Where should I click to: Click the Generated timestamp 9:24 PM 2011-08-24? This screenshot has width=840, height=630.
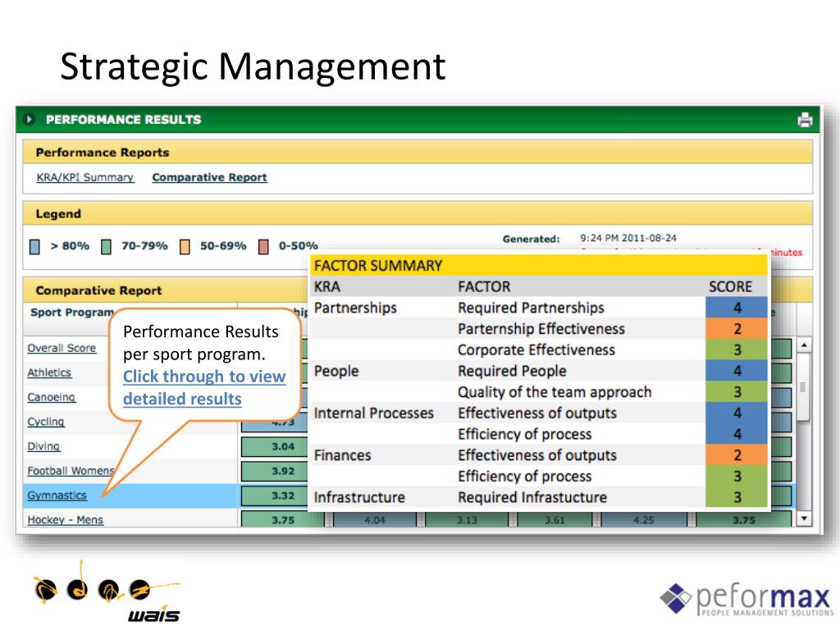point(628,238)
